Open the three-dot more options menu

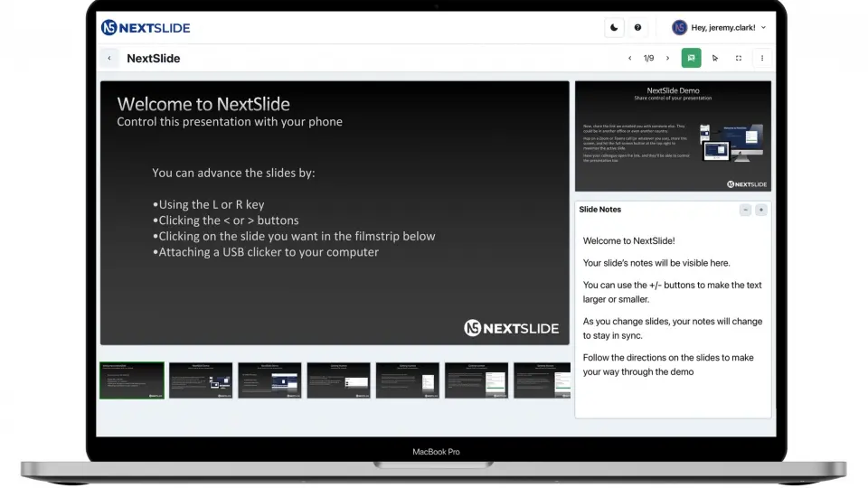tap(762, 58)
